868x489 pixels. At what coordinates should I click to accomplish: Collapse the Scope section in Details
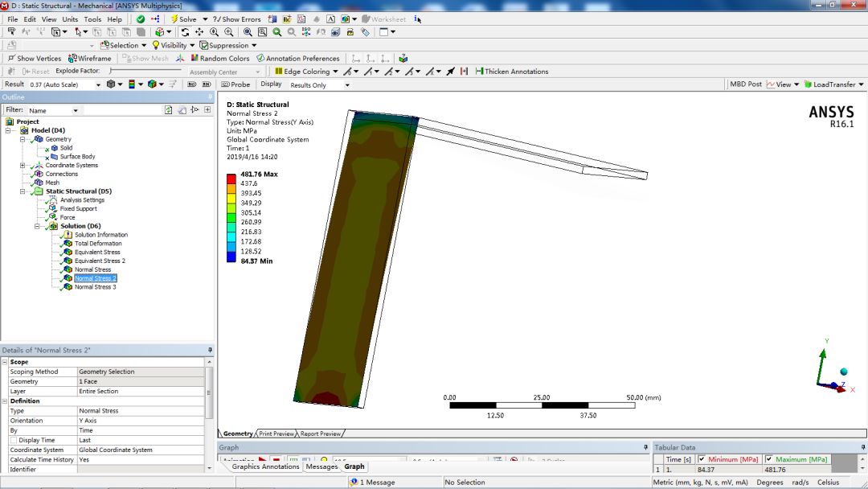[x=5, y=362]
